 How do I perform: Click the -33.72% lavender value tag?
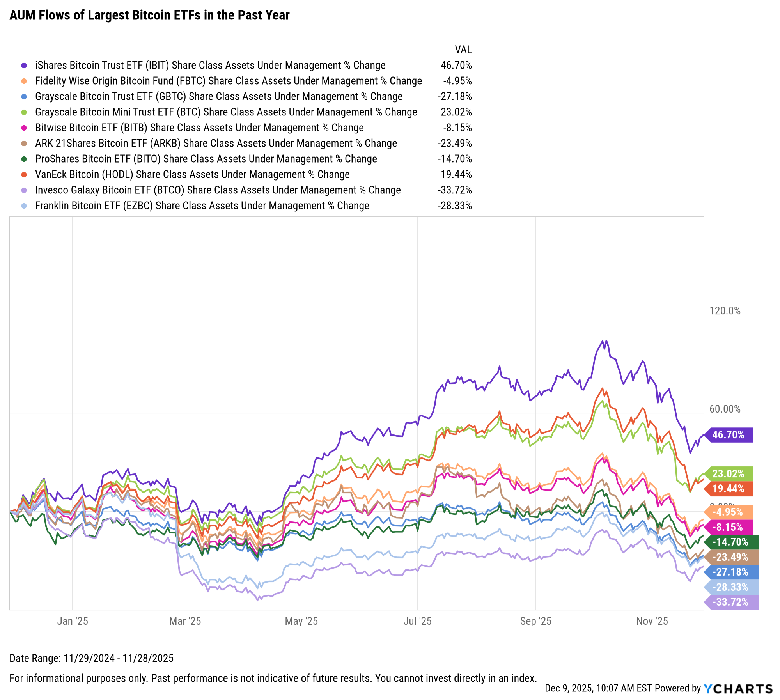click(x=730, y=602)
